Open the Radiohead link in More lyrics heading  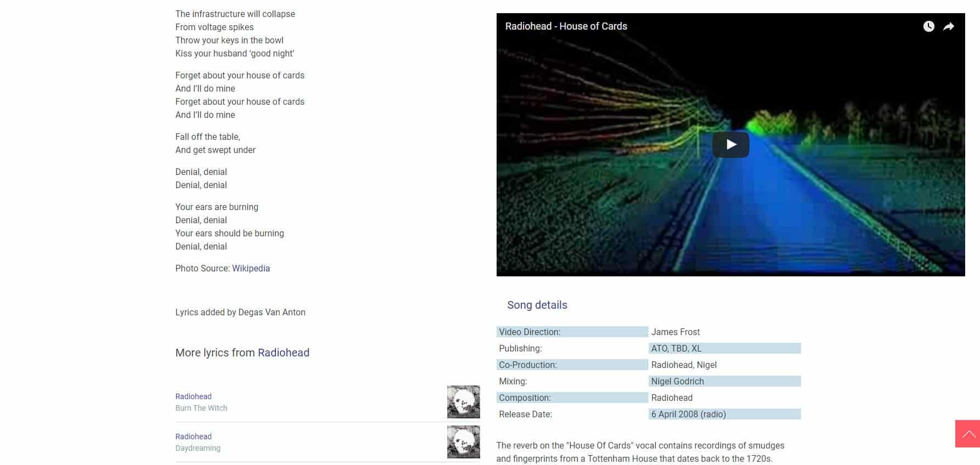coord(283,353)
